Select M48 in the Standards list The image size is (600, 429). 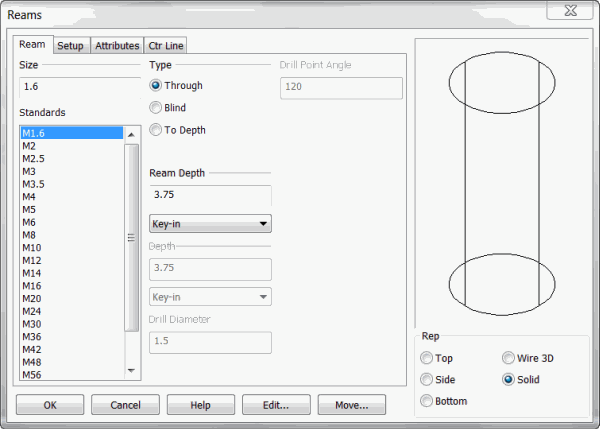(x=72, y=362)
